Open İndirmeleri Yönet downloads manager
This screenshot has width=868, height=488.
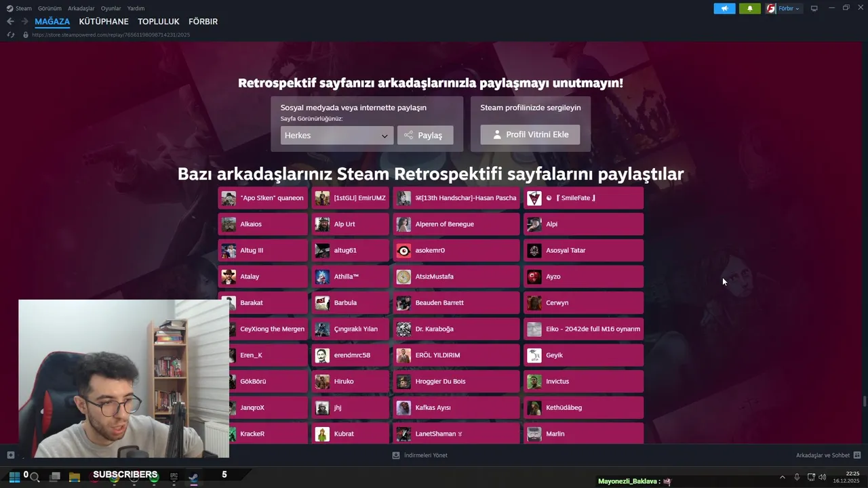[x=420, y=455]
